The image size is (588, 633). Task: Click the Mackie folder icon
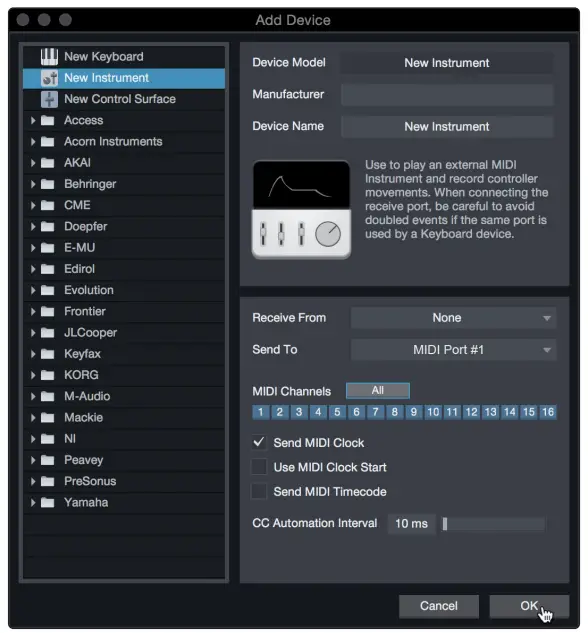(x=48, y=417)
